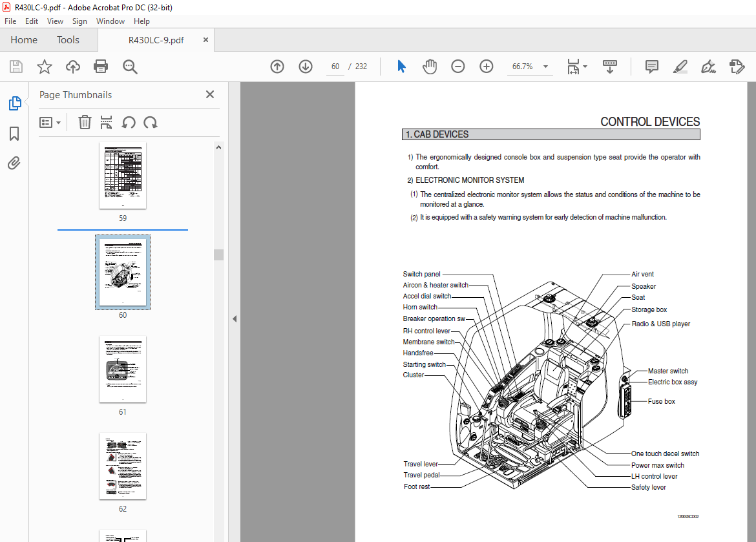Zoom in with plus icon

tap(487, 67)
